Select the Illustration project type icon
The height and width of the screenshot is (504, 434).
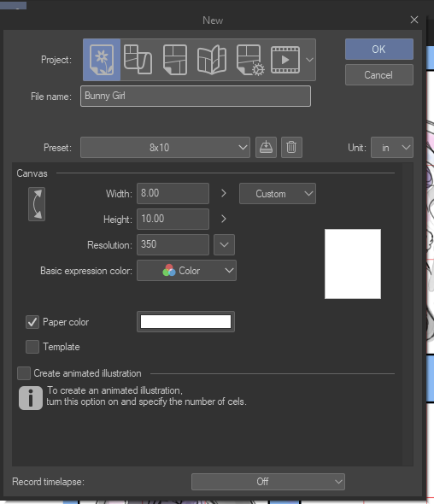(102, 60)
